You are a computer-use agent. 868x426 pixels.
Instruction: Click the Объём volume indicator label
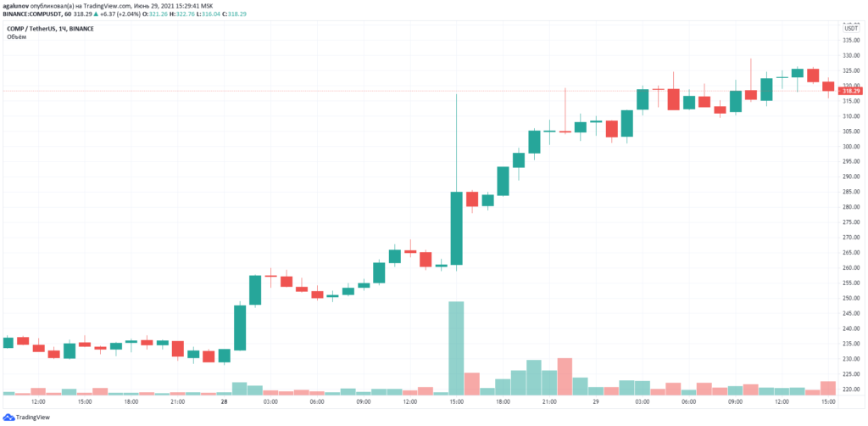coord(15,37)
